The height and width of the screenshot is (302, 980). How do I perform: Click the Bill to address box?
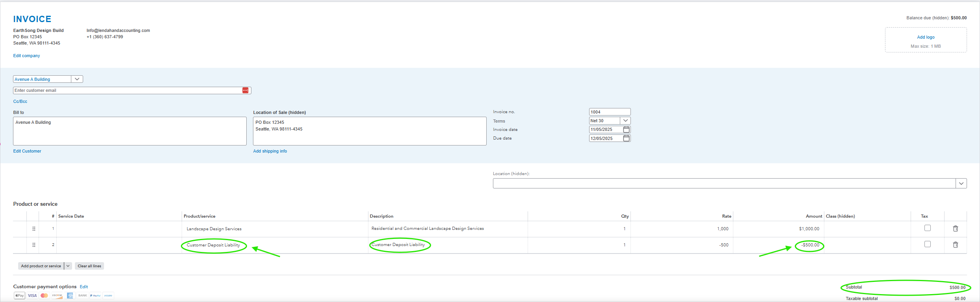[130, 131]
